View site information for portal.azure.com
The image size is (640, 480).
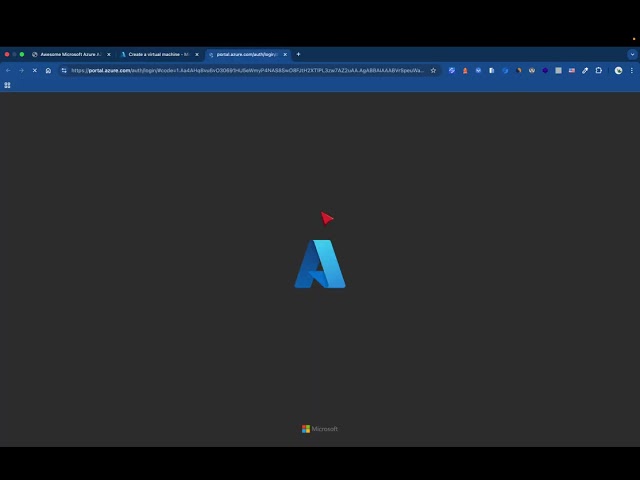click(64, 71)
